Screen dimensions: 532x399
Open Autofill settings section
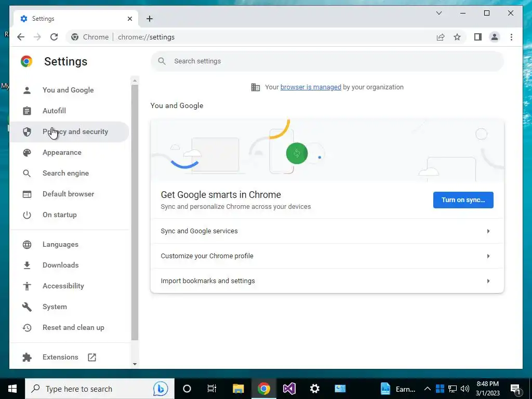pos(70,111)
